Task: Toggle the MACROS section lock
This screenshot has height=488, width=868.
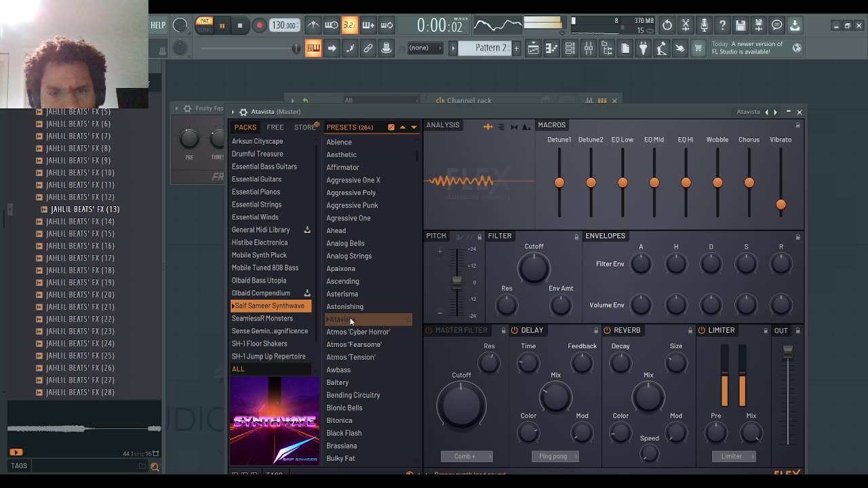Action: point(797,125)
